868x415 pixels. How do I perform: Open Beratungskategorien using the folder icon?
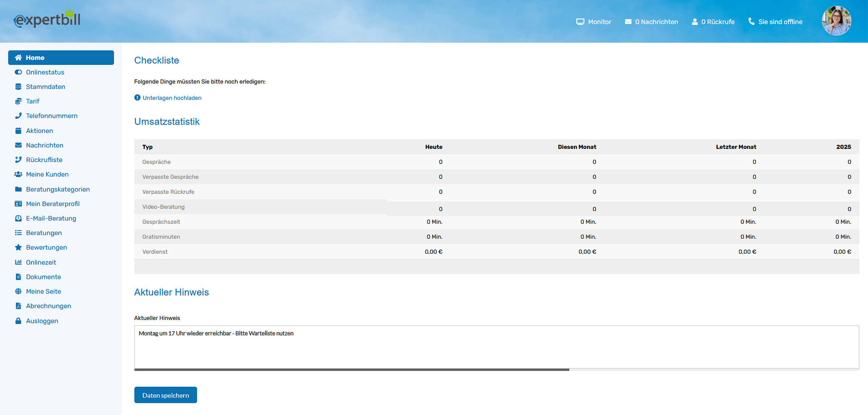pyautogui.click(x=19, y=189)
